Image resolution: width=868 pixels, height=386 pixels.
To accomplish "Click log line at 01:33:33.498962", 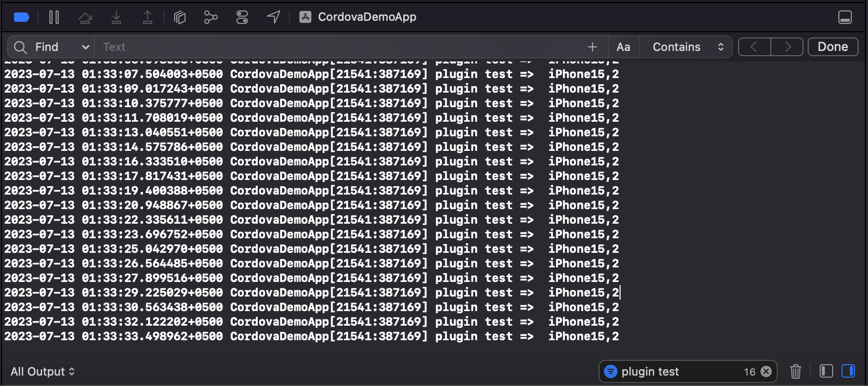I will [311, 337].
